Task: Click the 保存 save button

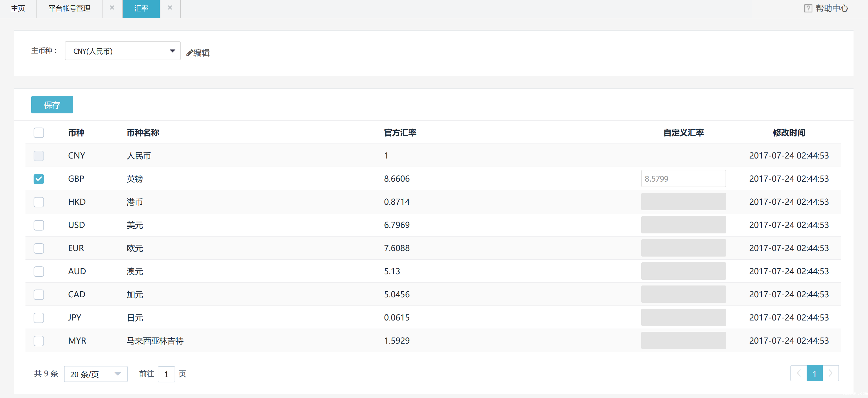Action: click(x=52, y=105)
